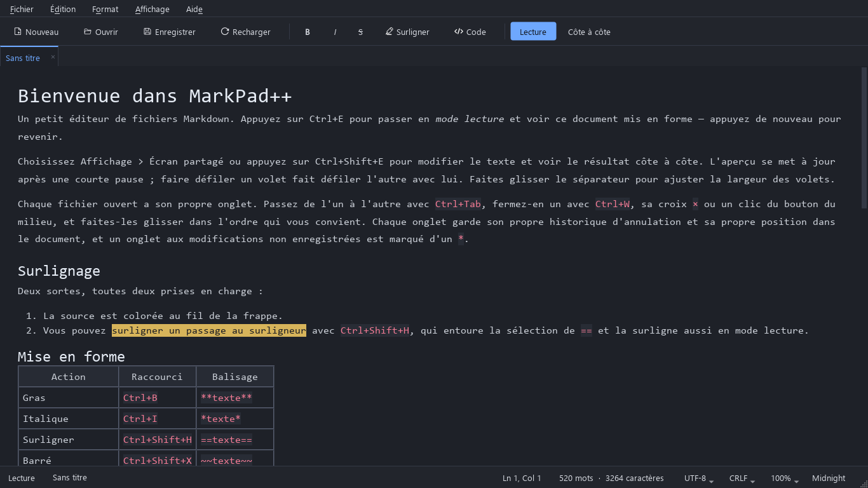This screenshot has width=868, height=488.
Task: Insert code formatting with Code
Action: [x=470, y=32]
